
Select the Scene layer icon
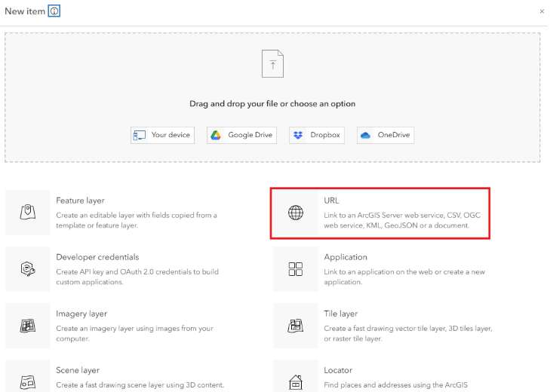pos(28,382)
